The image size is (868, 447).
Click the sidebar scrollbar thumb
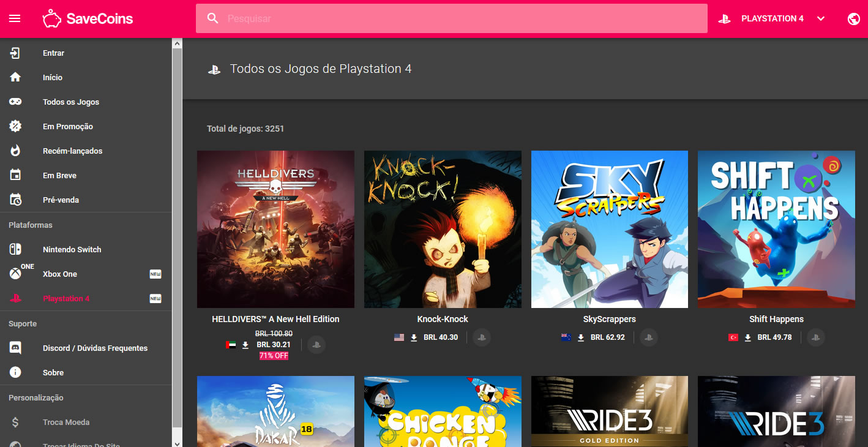coord(177,239)
